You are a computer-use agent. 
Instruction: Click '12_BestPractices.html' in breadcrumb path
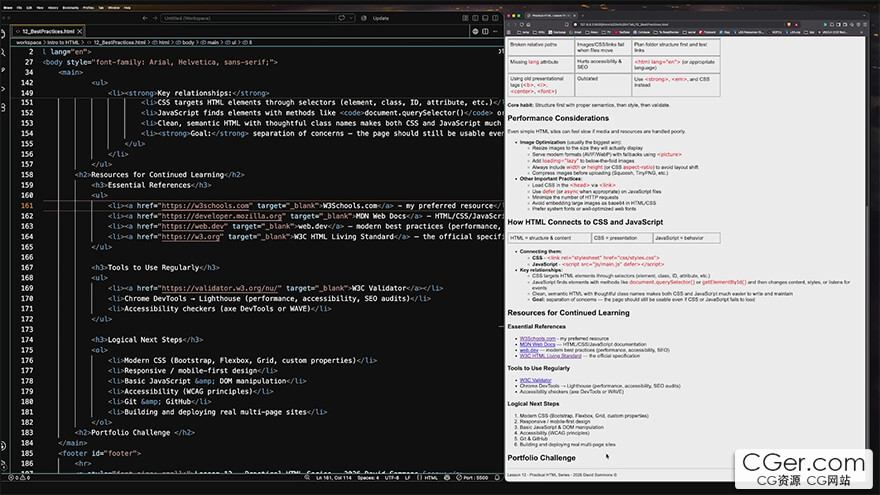[119, 42]
